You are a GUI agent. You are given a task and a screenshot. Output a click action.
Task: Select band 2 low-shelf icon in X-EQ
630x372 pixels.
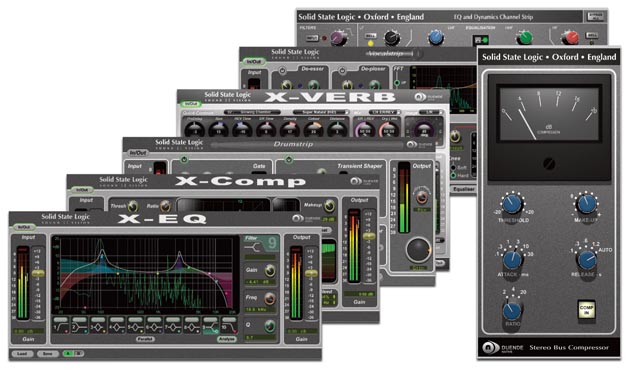coord(79,327)
